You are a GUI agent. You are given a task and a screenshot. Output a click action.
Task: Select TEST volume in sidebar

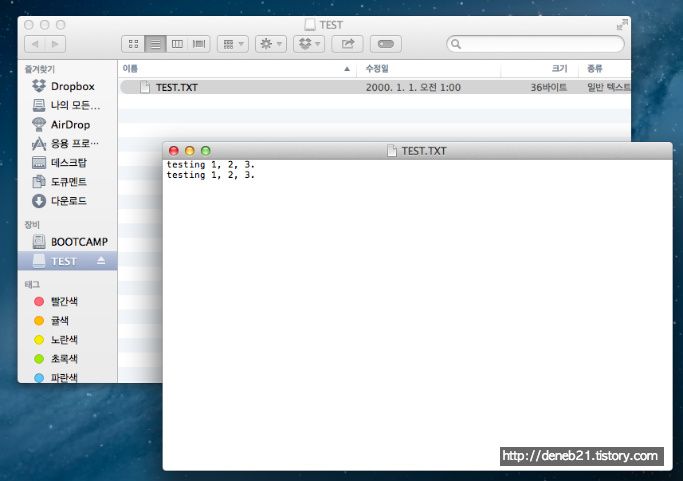click(x=68, y=261)
